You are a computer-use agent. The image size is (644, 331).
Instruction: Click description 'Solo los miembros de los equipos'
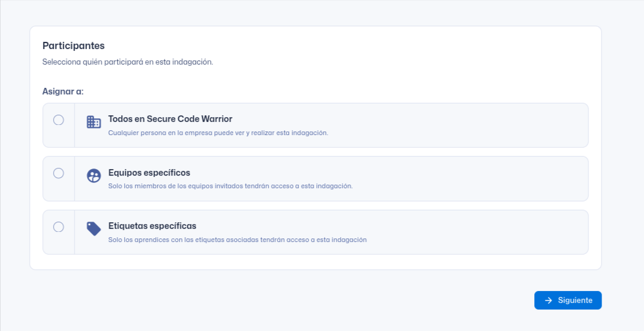(230, 186)
